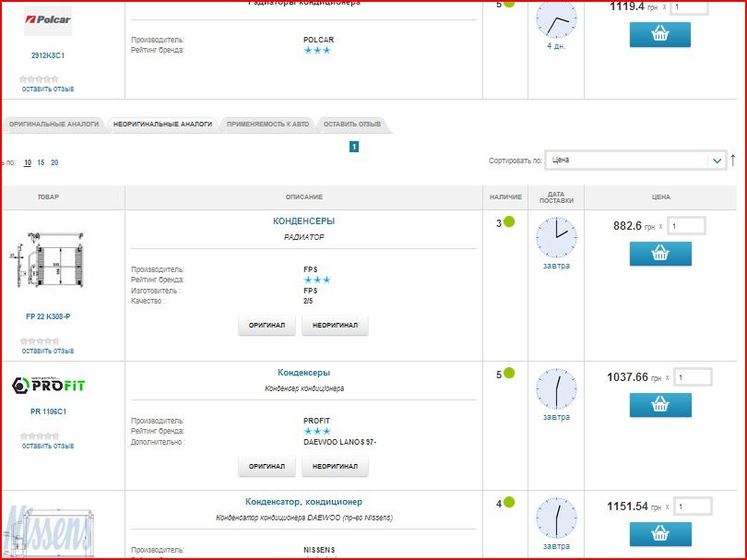Screen dimensions: 747x560
Task: Switch to Применяемость к авто tab
Action: coord(267,124)
